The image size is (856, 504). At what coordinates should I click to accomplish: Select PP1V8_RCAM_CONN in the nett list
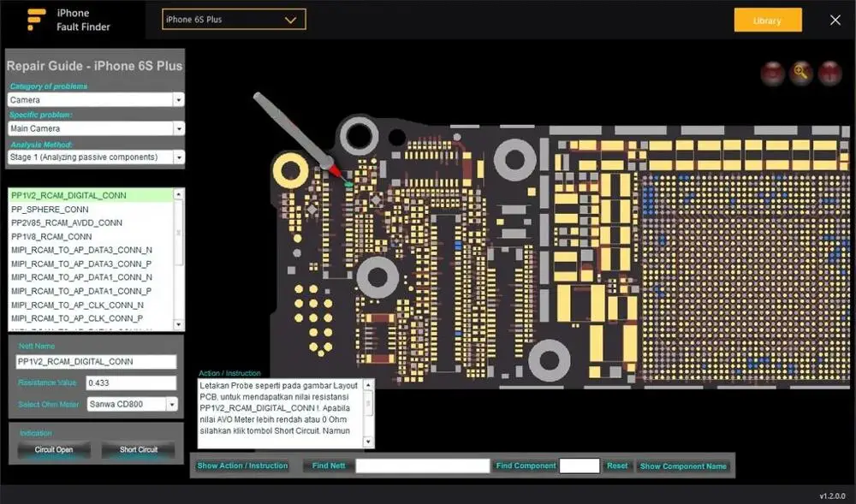(x=92, y=237)
